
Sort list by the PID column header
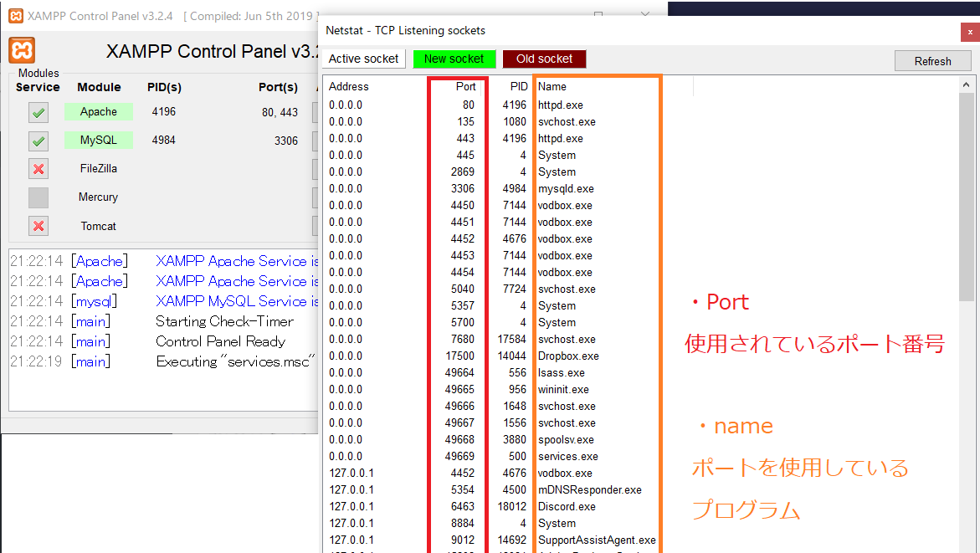519,86
